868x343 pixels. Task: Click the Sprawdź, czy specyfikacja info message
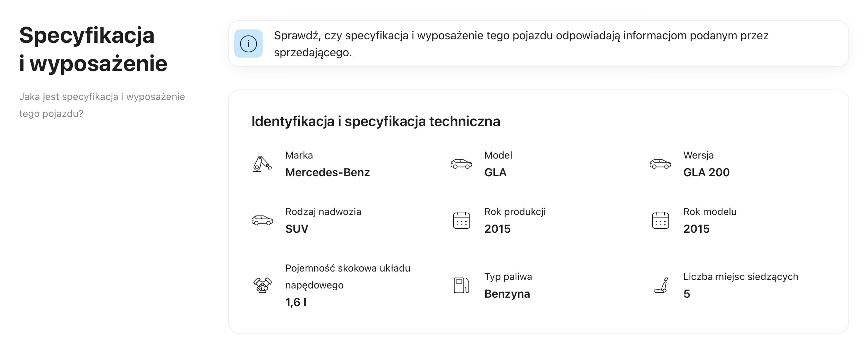pyautogui.click(x=521, y=44)
